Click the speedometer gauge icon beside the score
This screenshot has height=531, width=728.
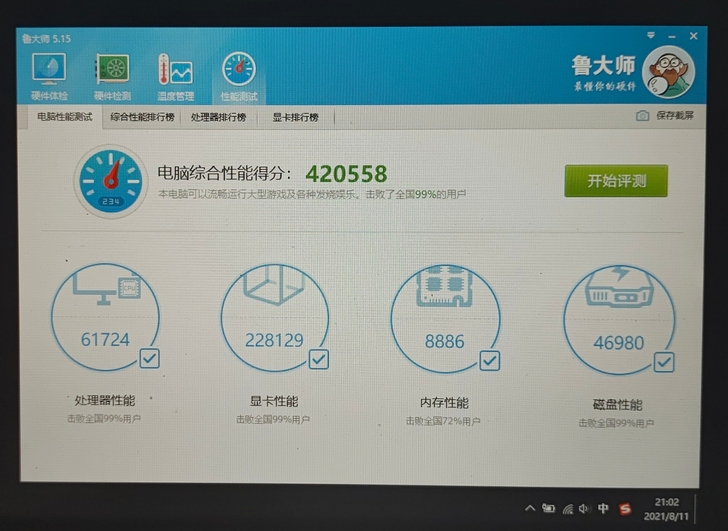[x=110, y=181]
